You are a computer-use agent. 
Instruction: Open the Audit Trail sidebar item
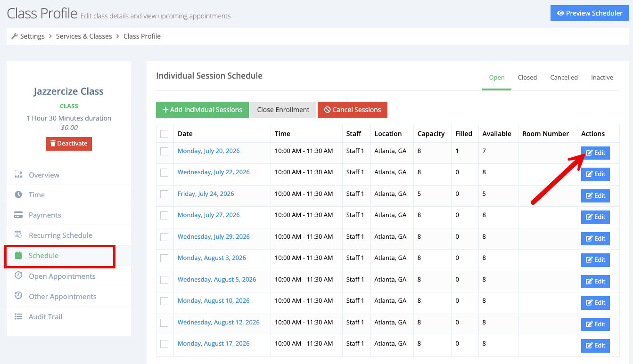click(x=69, y=316)
